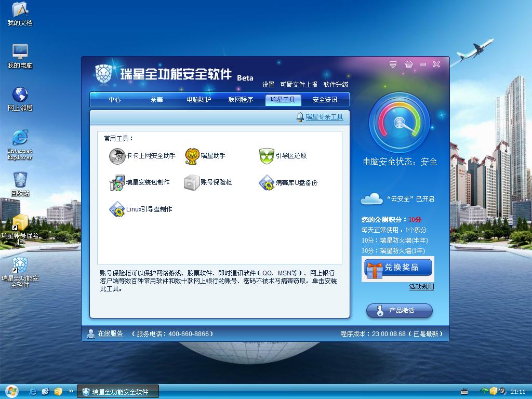Select the 瑞星工具 tab
The image size is (532, 399).
click(x=283, y=99)
